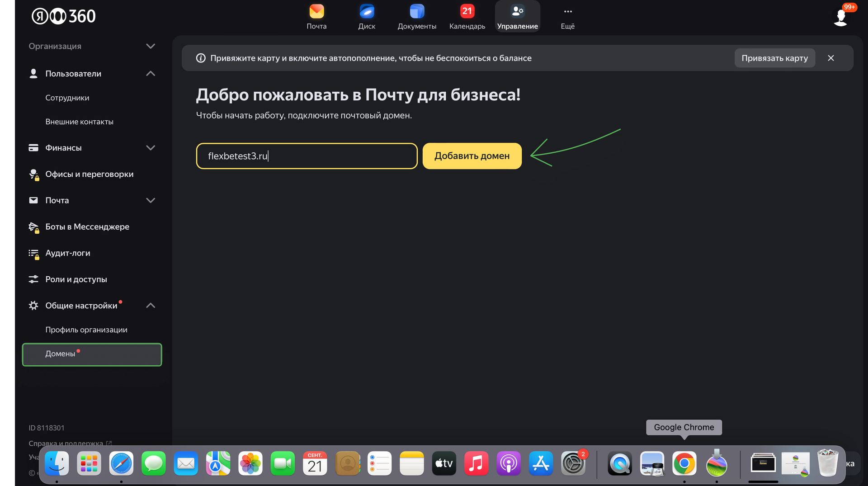Open the profile avatar with 99+ badge
Image resolution: width=868 pixels, height=486 pixels.
click(840, 17)
